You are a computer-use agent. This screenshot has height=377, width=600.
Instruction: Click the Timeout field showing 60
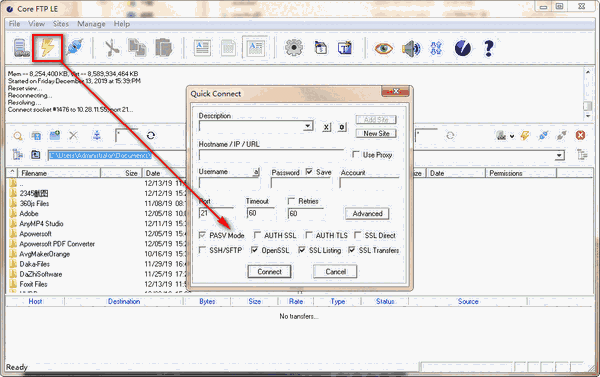pos(261,214)
